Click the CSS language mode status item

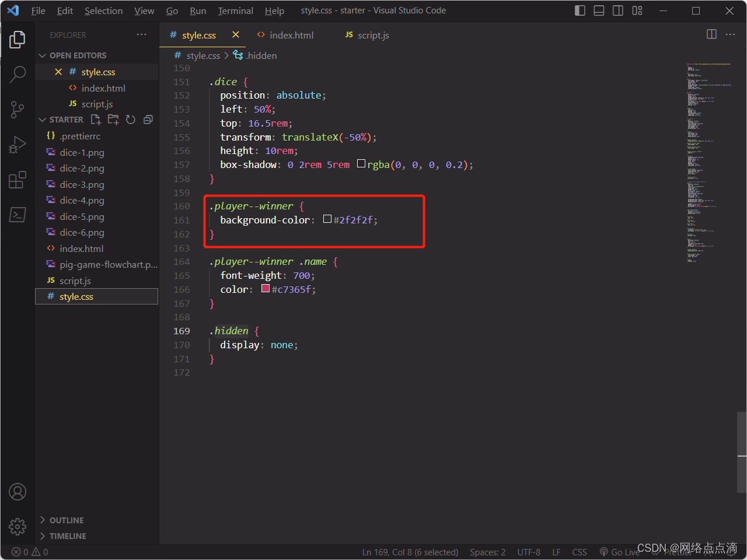click(x=580, y=552)
